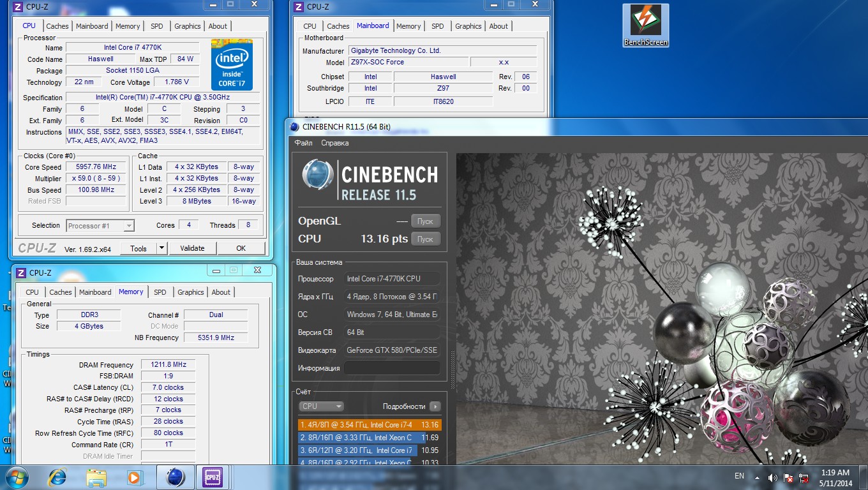Click the Cinebench globe logo
Viewport: 868px width, 490px height.
(317, 176)
